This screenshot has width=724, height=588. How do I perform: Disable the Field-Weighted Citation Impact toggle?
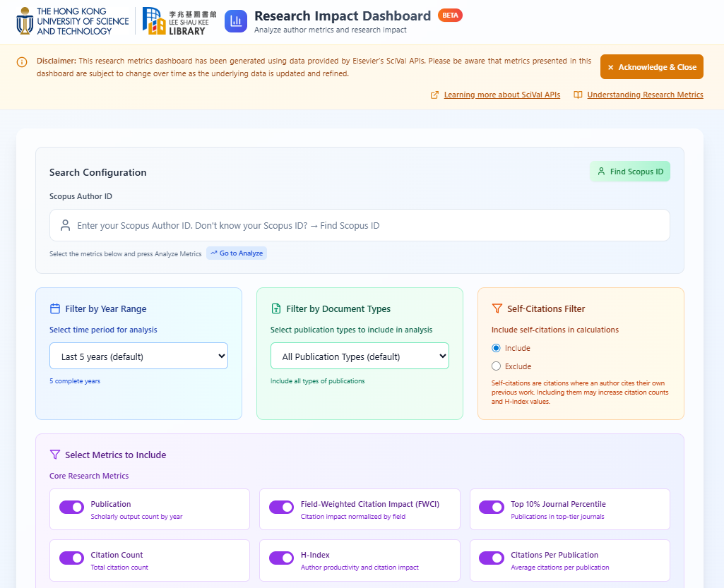coord(282,508)
